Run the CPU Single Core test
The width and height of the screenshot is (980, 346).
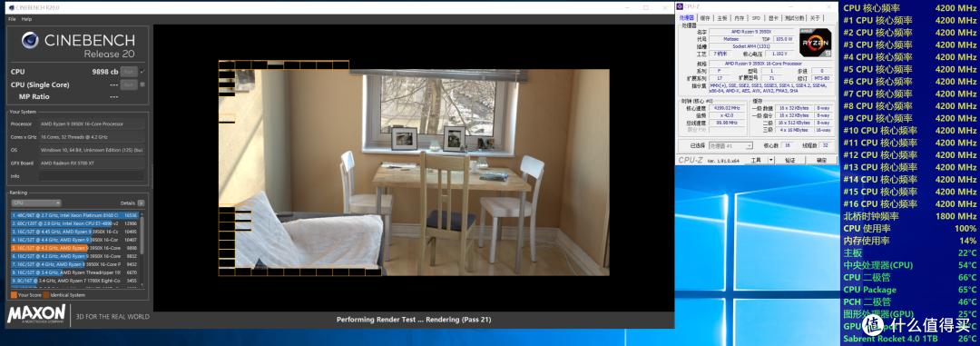tap(129, 84)
